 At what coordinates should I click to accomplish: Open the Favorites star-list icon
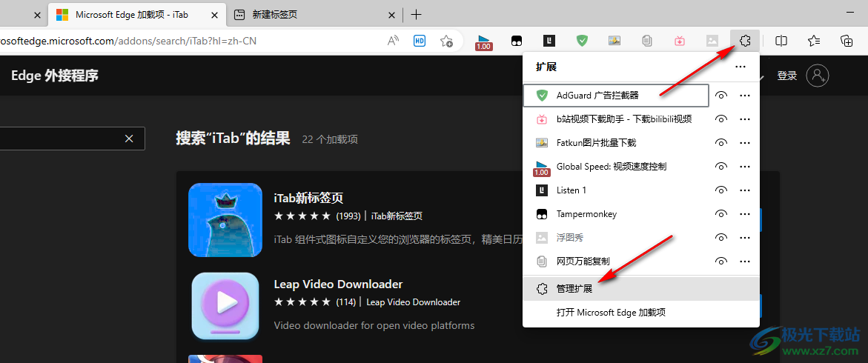pos(814,41)
